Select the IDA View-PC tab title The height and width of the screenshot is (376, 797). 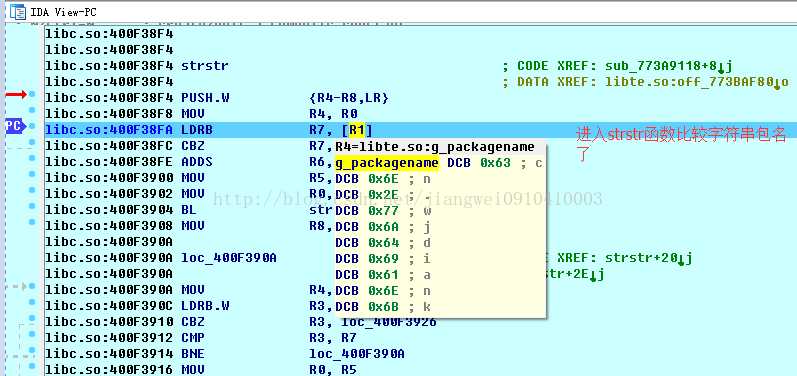64,12
